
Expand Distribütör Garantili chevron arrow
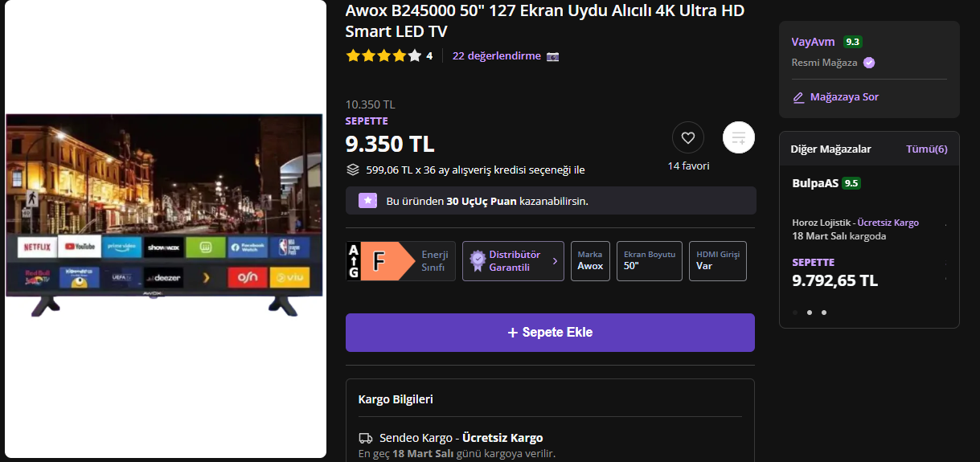pyautogui.click(x=555, y=261)
